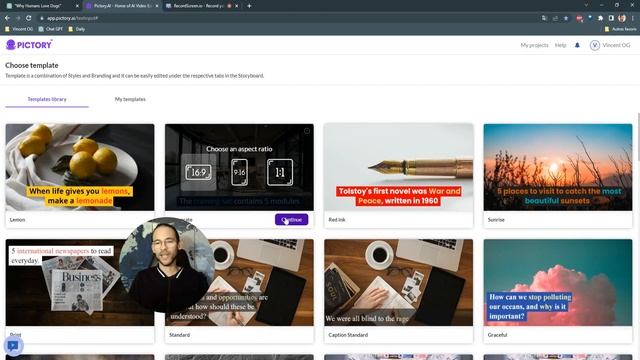Viewport: 640px width, 360px height.
Task: Open a new browser tab
Action: tap(249, 6)
